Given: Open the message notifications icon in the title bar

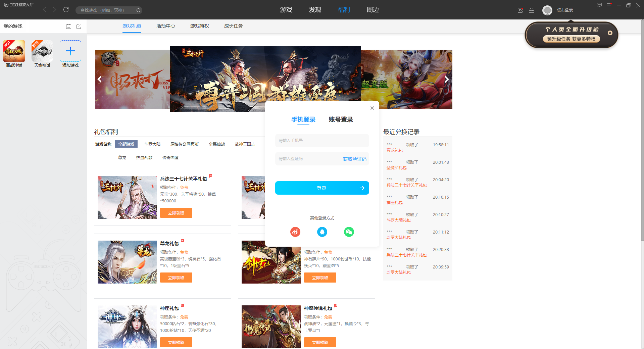Looking at the screenshot, I should (x=599, y=5).
